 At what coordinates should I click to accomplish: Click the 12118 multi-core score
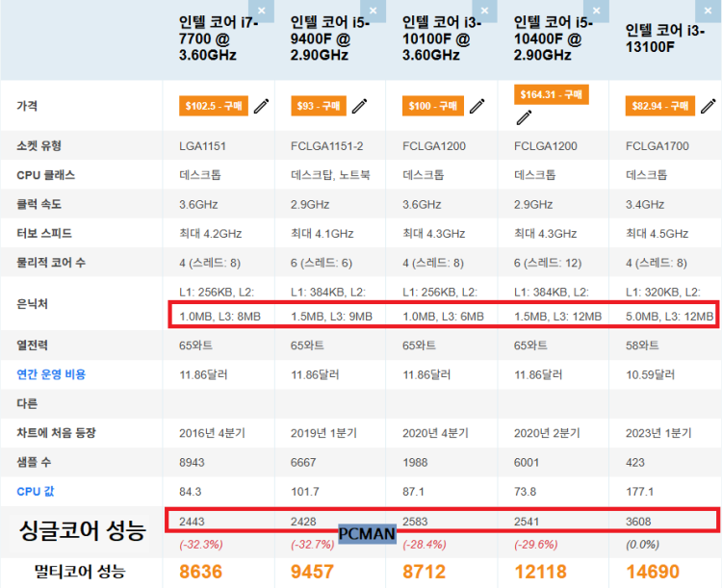click(541, 572)
